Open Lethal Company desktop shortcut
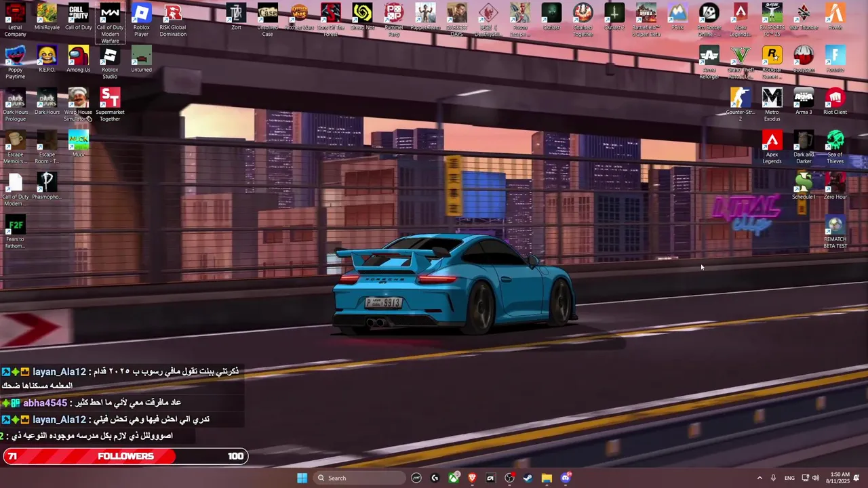Image resolution: width=868 pixels, height=488 pixels. pos(15,20)
